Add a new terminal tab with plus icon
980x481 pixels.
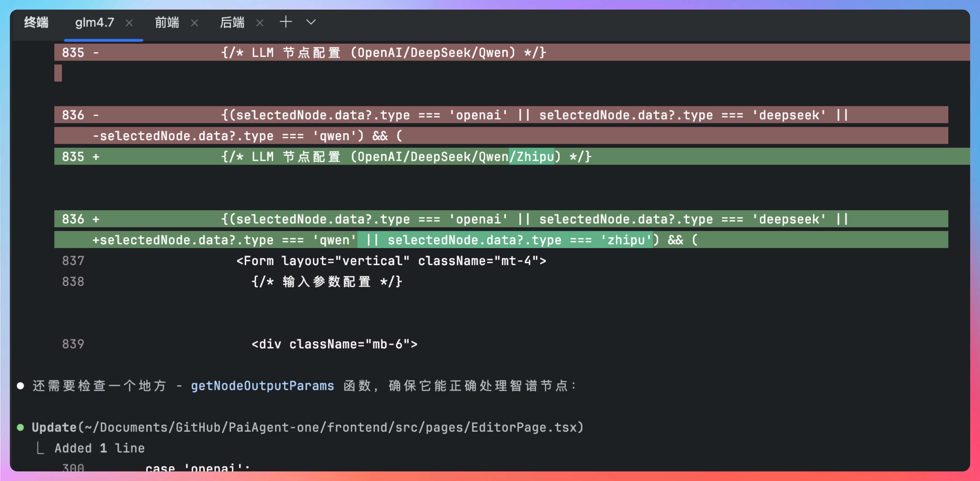pos(286,22)
